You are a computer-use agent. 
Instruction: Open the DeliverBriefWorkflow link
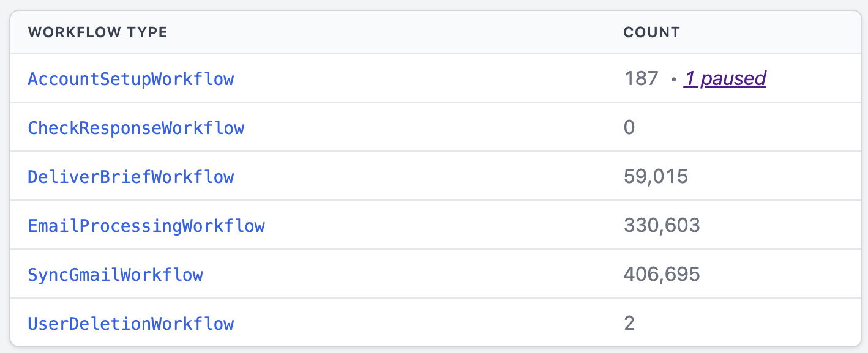[x=130, y=176]
